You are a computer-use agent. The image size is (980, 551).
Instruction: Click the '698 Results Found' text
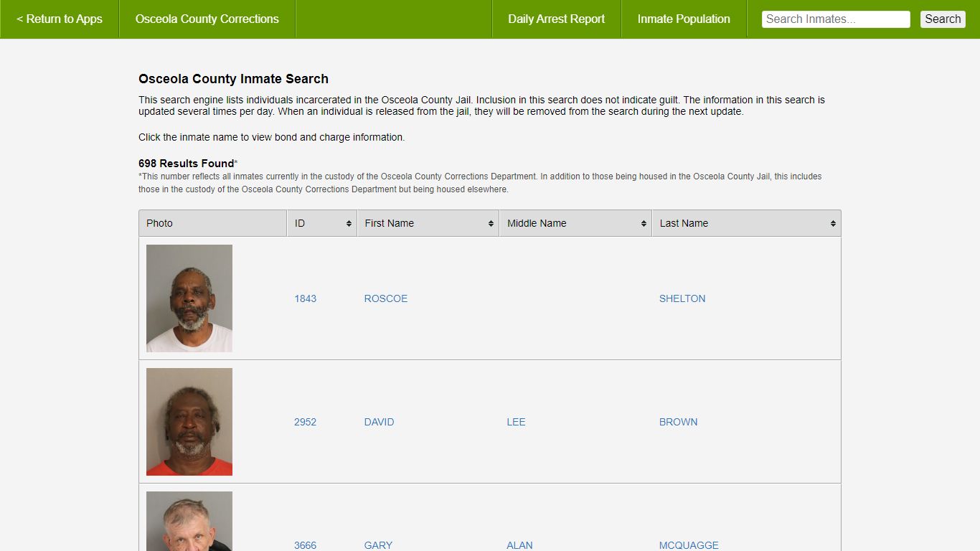coord(187,164)
